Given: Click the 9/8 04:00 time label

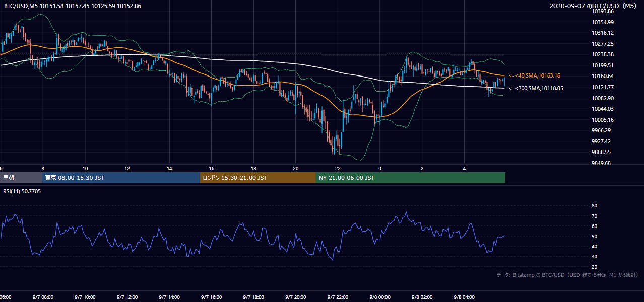Looking at the screenshot, I should click(465, 297).
